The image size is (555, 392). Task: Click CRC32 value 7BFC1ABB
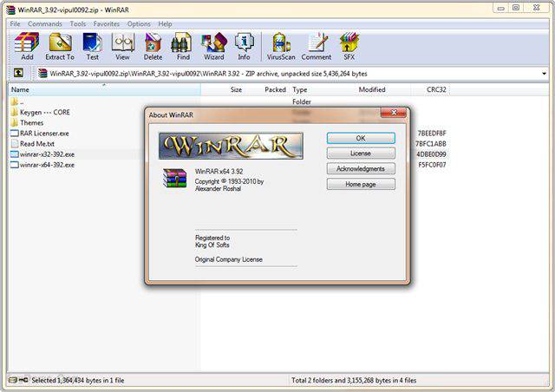pyautogui.click(x=431, y=144)
